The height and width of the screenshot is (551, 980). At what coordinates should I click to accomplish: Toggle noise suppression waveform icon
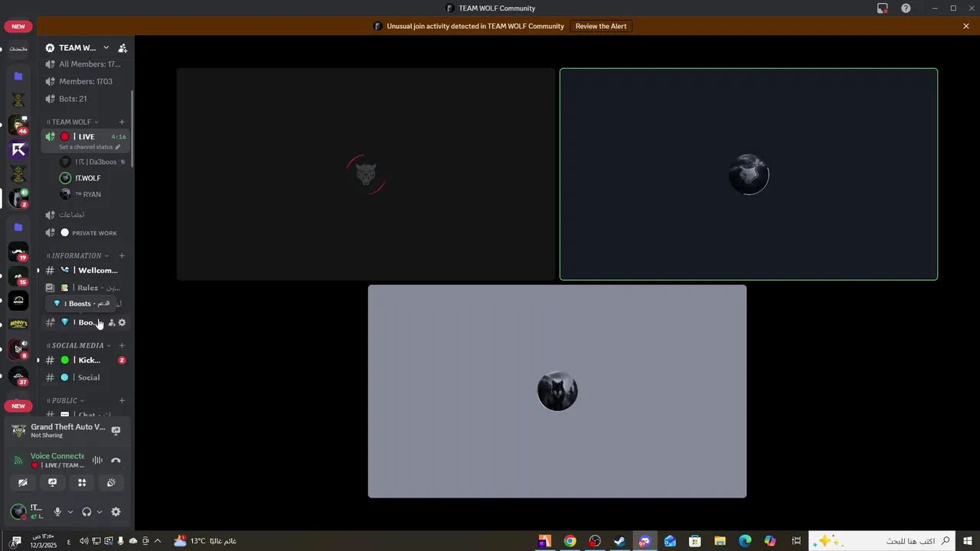pos(97,460)
